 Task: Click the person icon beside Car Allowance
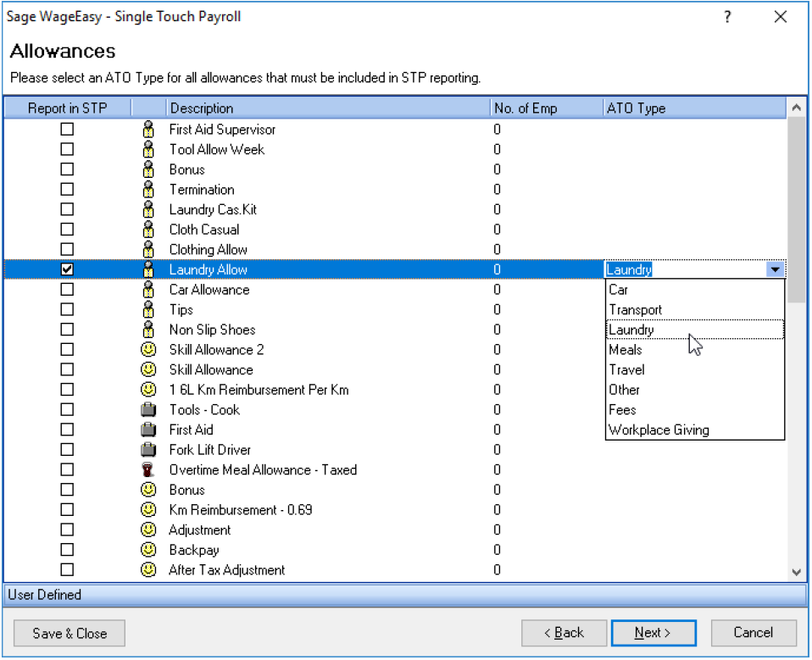148,290
